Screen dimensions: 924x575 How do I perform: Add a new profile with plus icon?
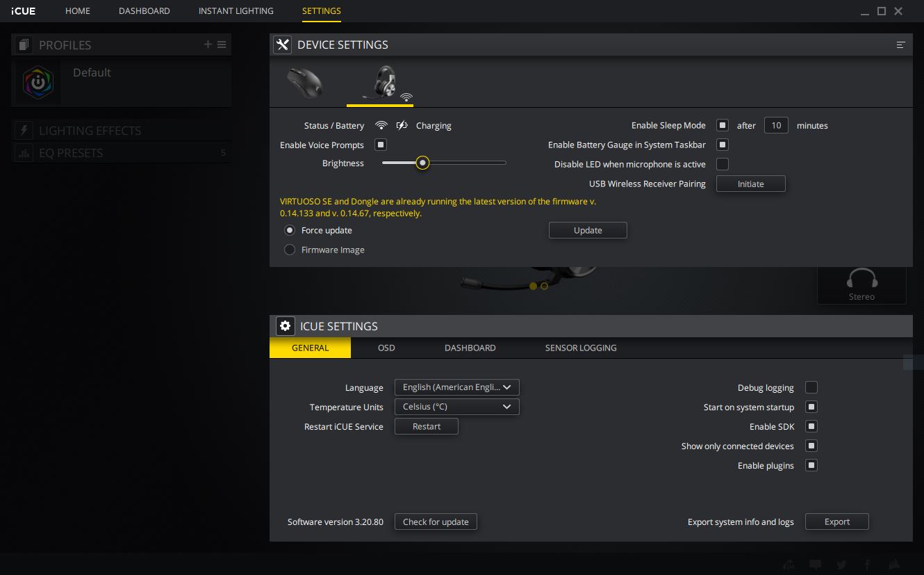(207, 44)
